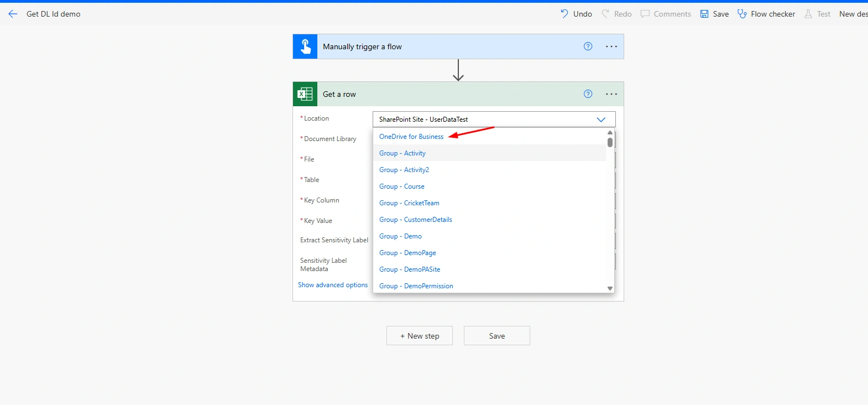Open help for Get a row action
This screenshot has height=405, width=868.
coord(588,94)
